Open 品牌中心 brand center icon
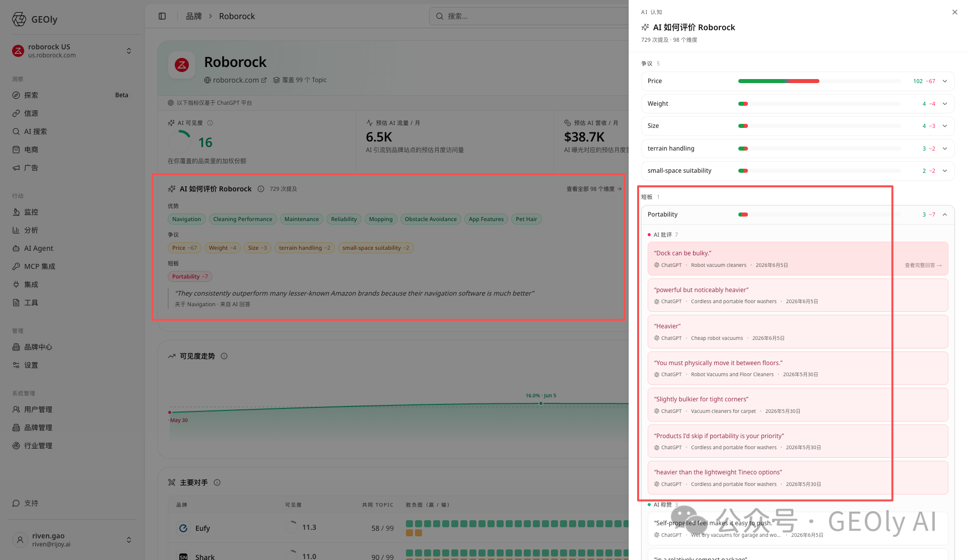967x560 pixels. (16, 347)
